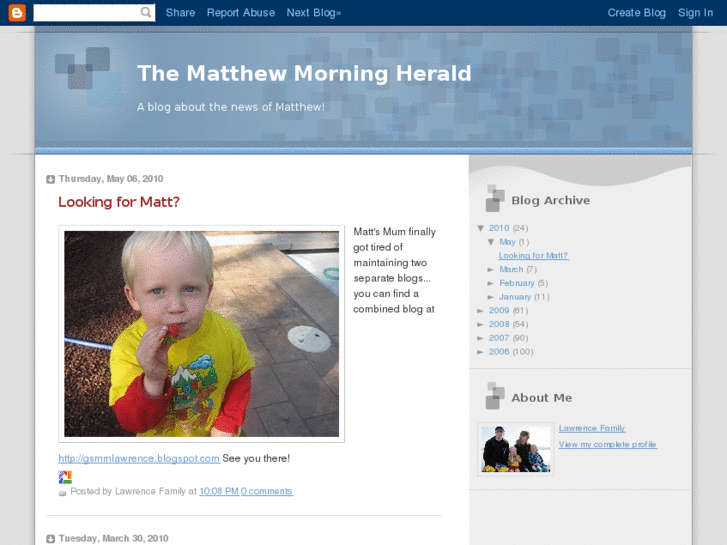Click View my complete profile link
Screen dimensions: 727x545
click(x=608, y=444)
